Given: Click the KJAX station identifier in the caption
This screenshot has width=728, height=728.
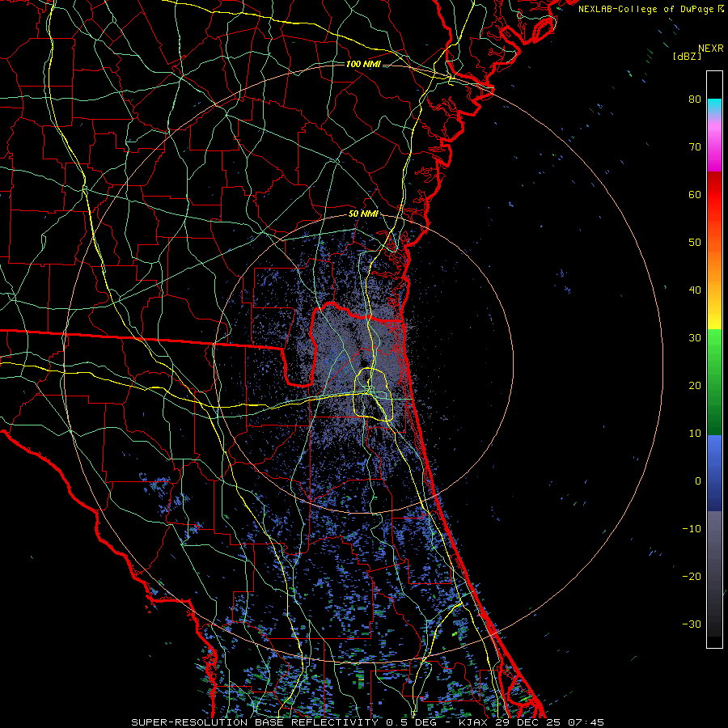Looking at the screenshot, I should [x=472, y=722].
